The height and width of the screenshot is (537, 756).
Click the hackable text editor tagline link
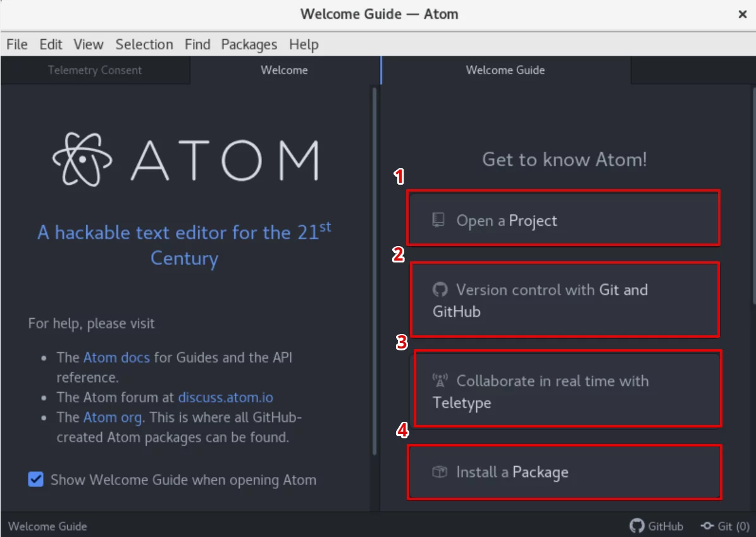click(x=184, y=244)
